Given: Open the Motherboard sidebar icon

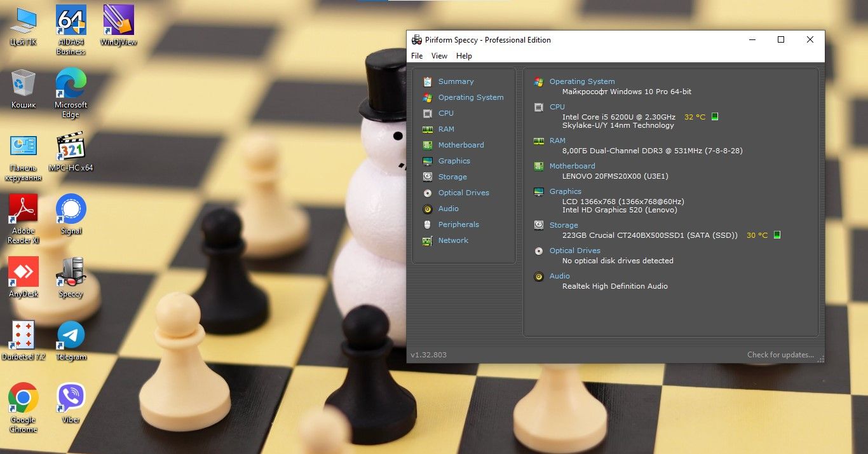Looking at the screenshot, I should (428, 145).
